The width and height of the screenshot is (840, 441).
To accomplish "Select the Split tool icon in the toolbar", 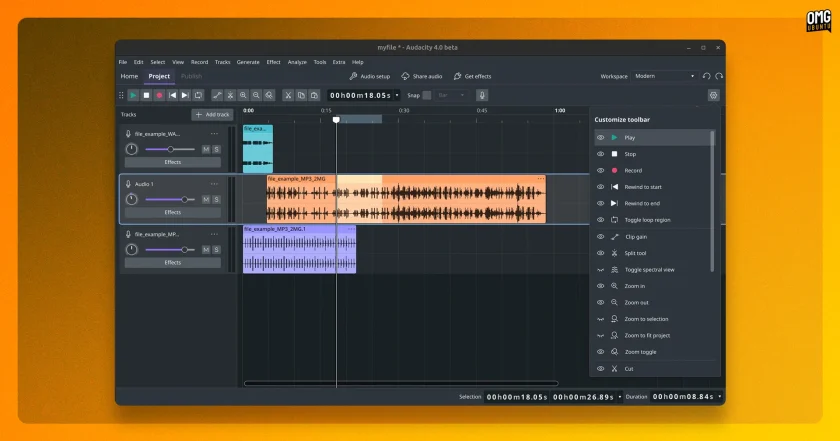I will [x=230, y=95].
